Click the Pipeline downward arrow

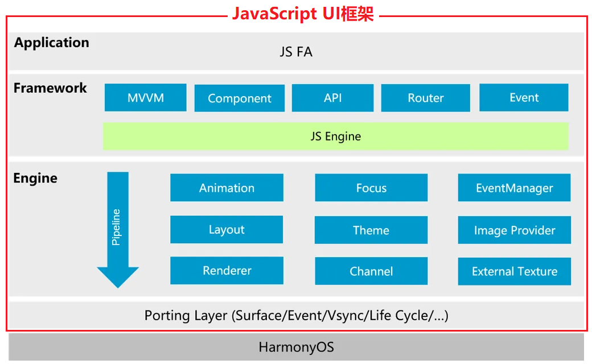[118, 230]
